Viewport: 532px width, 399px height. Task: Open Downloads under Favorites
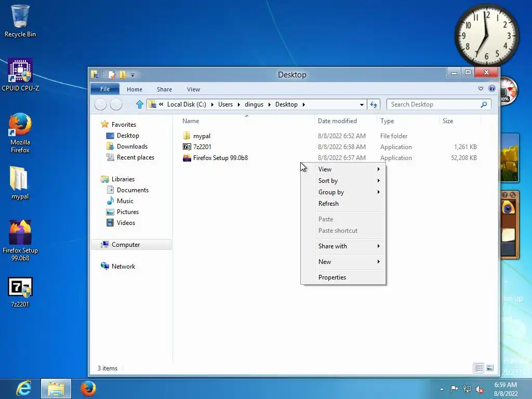[x=132, y=146]
